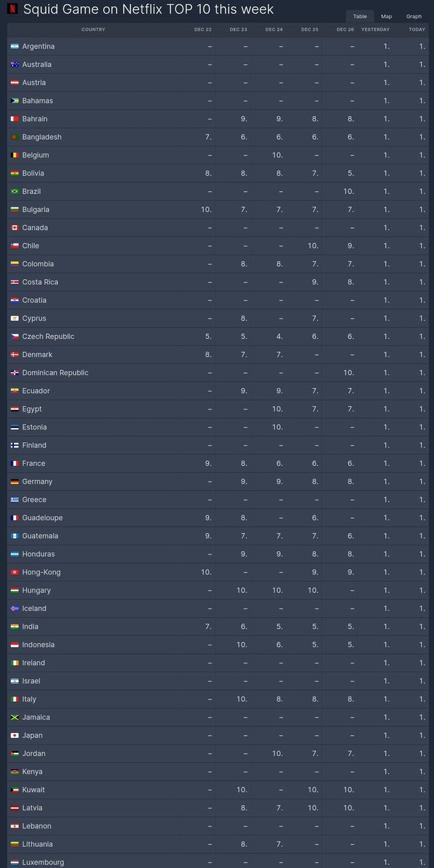Open the Germany country link
Viewport: 434px width, 868px height.
tap(37, 481)
